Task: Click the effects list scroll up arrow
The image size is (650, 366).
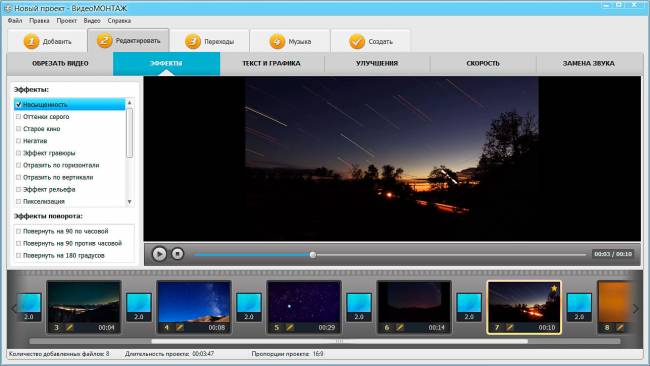Action: [x=129, y=102]
